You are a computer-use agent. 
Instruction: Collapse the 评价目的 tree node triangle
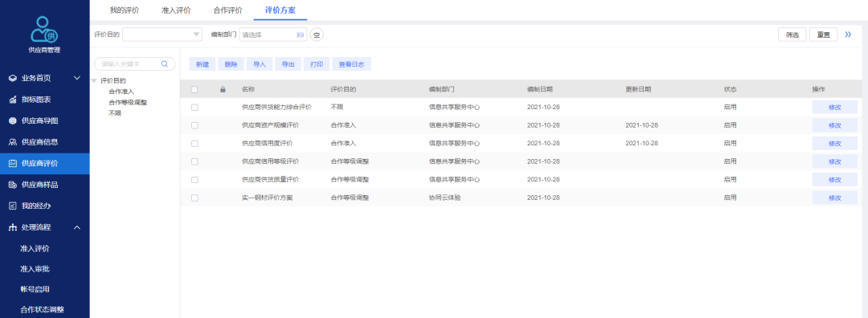coord(93,81)
